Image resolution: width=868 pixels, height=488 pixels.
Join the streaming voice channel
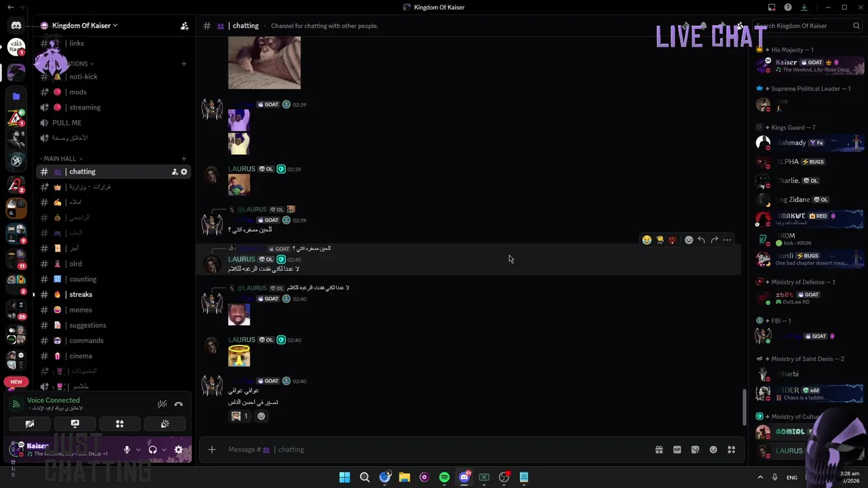[114, 107]
